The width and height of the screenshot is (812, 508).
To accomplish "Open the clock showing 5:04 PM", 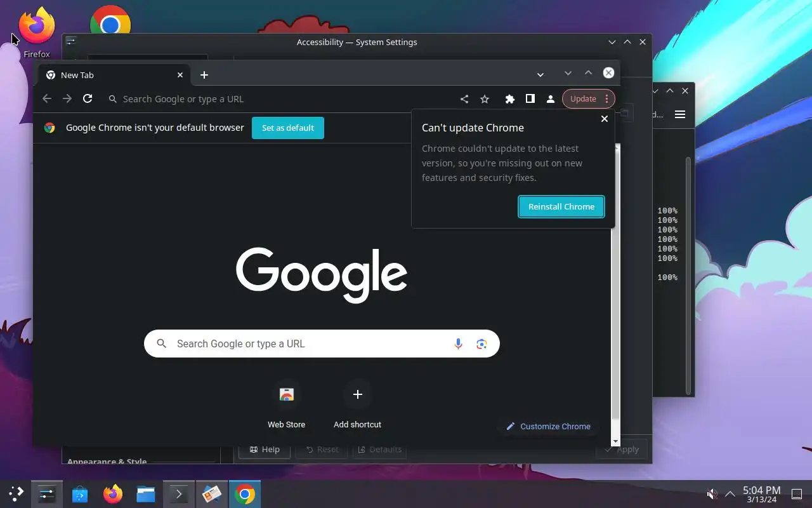I will 761,494.
